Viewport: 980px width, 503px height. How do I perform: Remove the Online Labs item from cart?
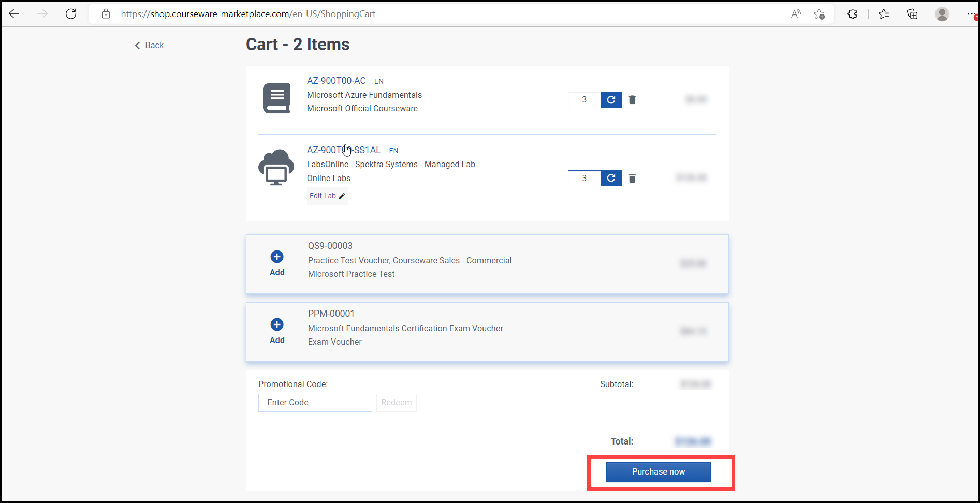tap(632, 179)
